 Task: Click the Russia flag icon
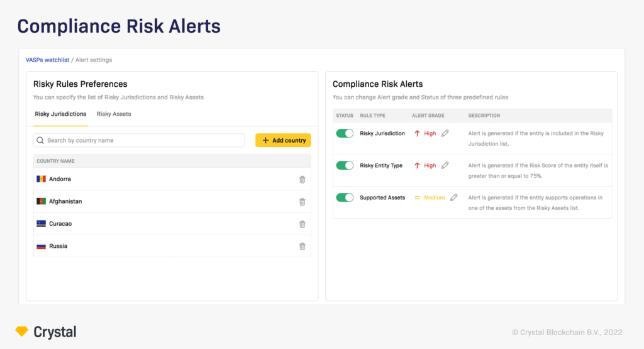pyautogui.click(x=41, y=246)
